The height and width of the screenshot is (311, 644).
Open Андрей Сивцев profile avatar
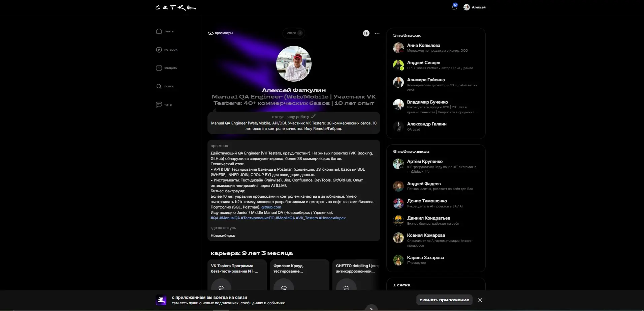398,65
